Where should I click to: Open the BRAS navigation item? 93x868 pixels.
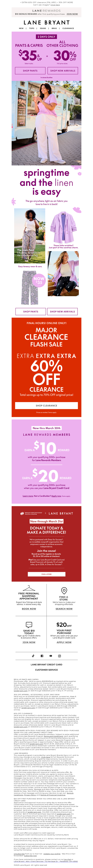tap(54, 28)
